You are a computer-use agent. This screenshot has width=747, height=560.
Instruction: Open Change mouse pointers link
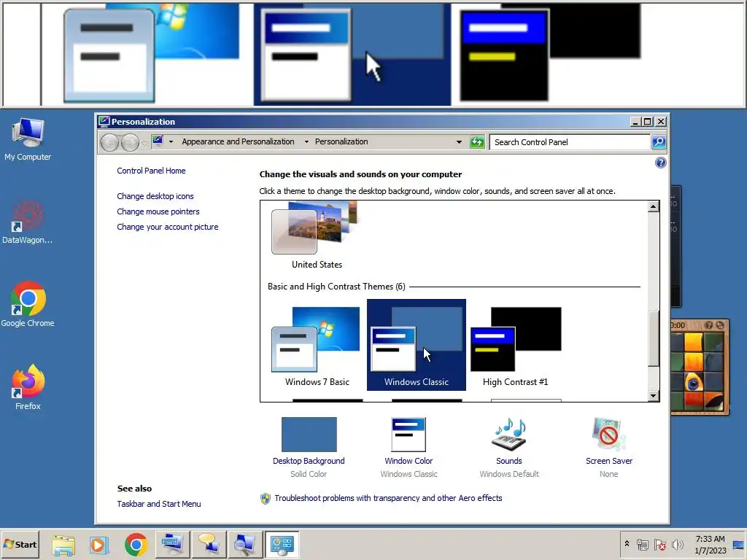pyautogui.click(x=158, y=211)
